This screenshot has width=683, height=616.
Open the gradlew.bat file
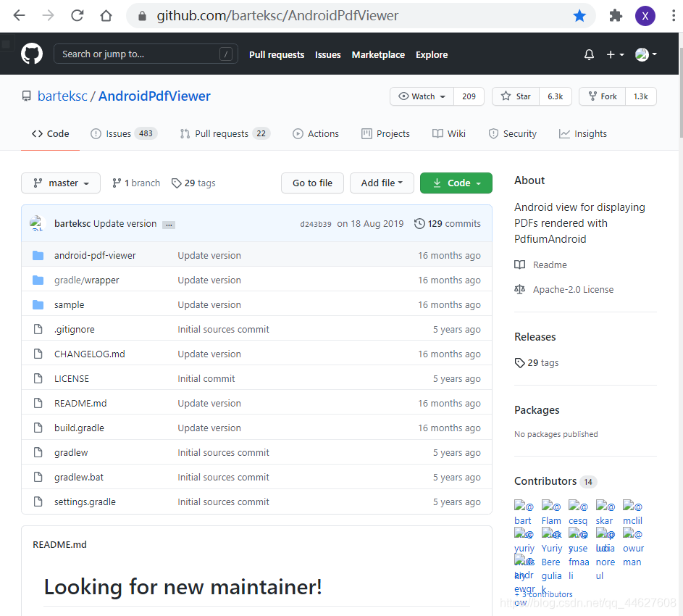[x=79, y=478]
